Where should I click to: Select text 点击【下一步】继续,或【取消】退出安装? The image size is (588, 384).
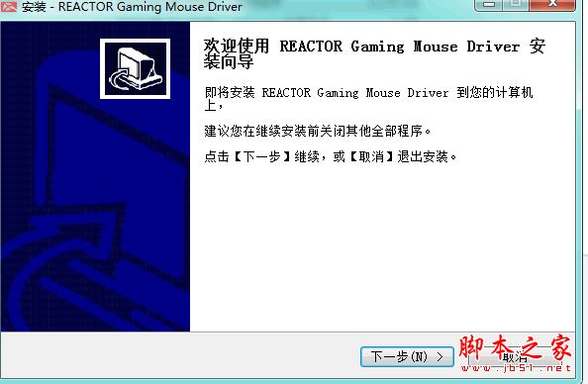tap(331, 156)
